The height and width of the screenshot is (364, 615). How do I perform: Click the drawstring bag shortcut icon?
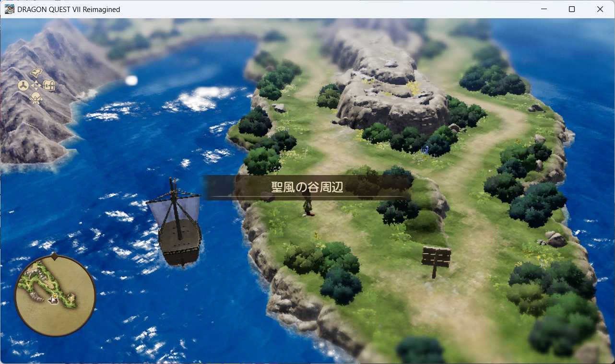point(36,99)
